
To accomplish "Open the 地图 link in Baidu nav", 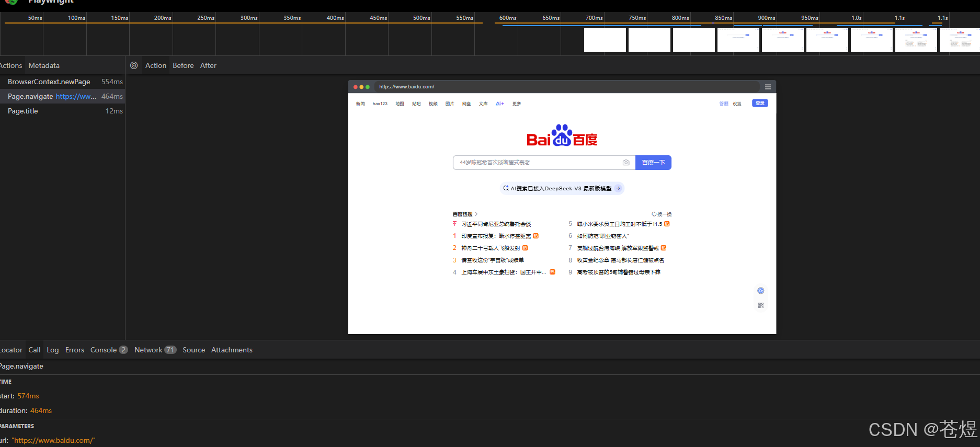I will pos(400,104).
